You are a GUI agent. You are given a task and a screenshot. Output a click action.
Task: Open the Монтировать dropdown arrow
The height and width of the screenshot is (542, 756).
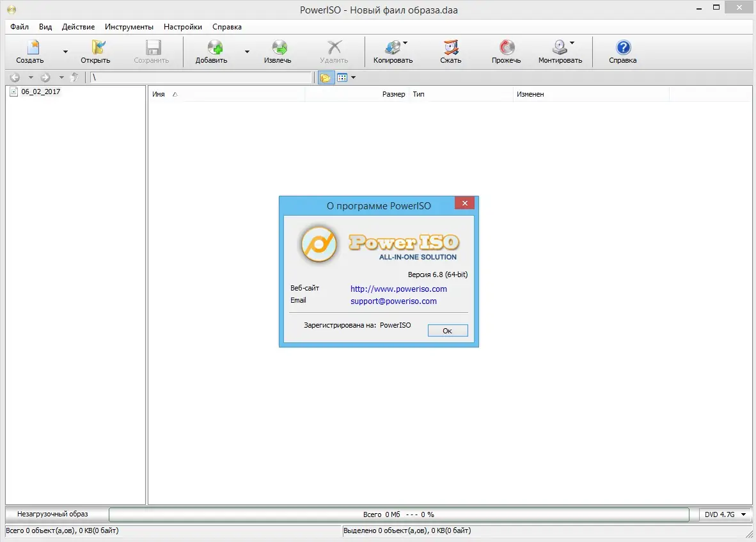[x=572, y=43]
